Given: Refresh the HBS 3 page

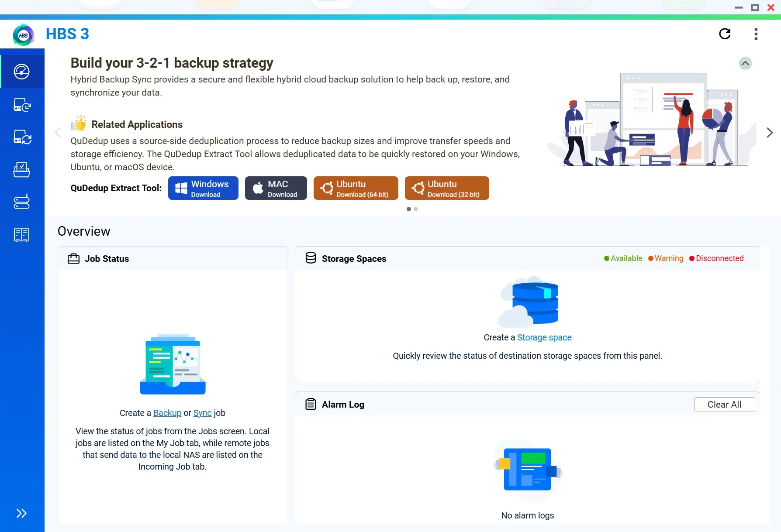Looking at the screenshot, I should click(725, 34).
